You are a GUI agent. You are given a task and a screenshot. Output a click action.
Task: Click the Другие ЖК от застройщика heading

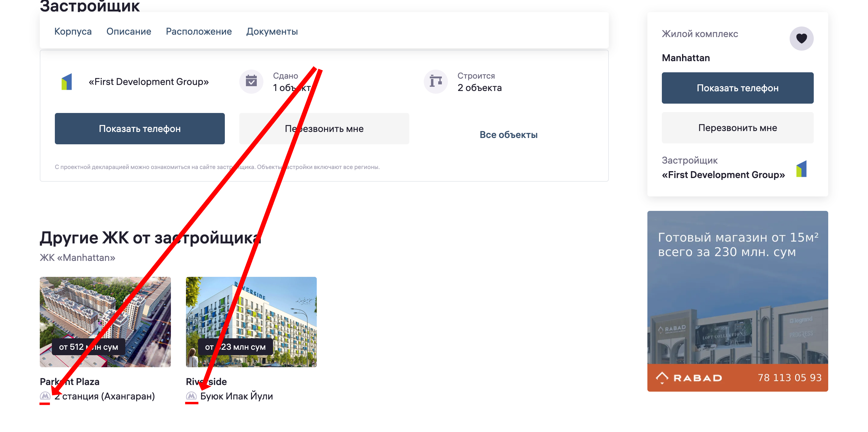pos(150,238)
